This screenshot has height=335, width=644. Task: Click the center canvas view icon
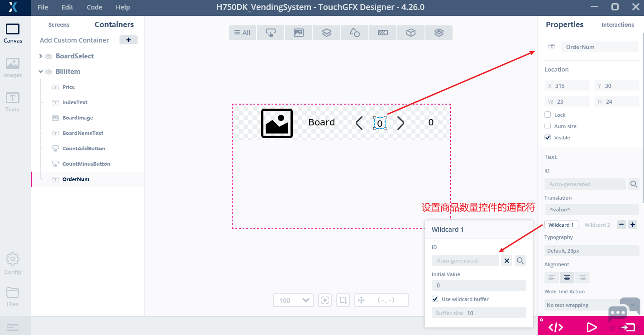click(325, 300)
